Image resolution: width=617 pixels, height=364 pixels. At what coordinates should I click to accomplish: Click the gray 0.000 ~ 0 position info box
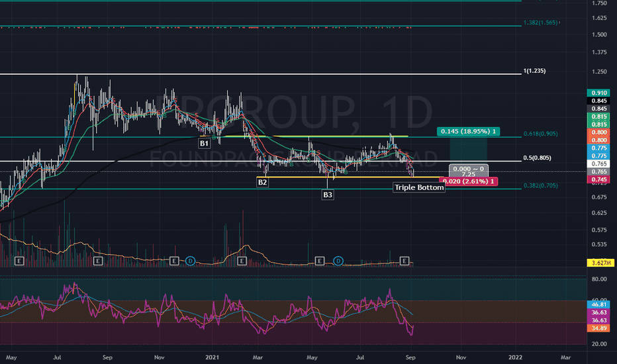[468, 171]
